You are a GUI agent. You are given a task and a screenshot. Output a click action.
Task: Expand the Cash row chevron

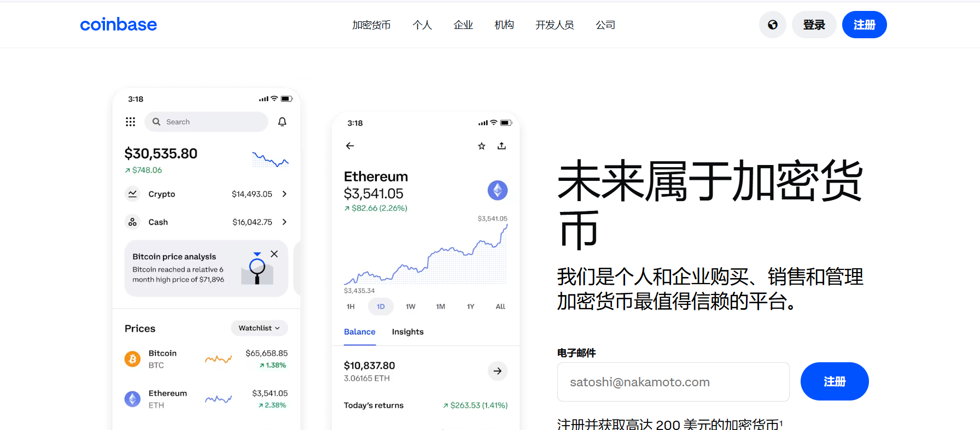point(284,222)
